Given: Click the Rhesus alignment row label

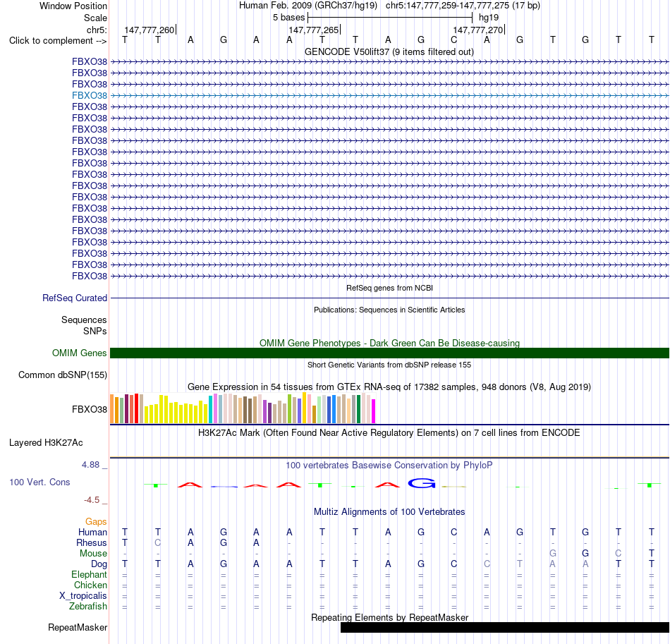Looking at the screenshot, I should [92, 542].
